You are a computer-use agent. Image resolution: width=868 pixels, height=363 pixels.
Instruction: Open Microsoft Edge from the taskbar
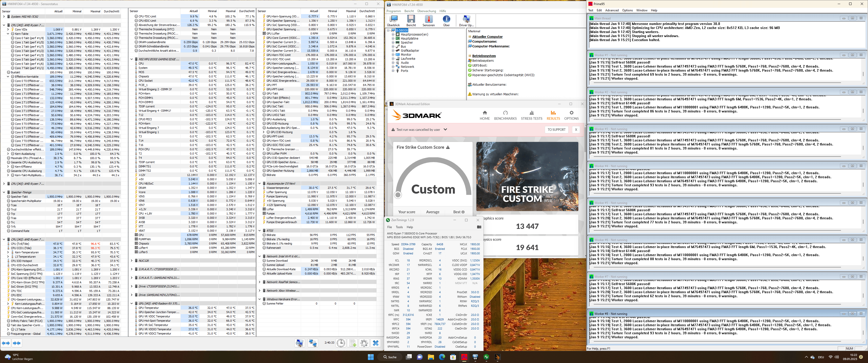442,357
